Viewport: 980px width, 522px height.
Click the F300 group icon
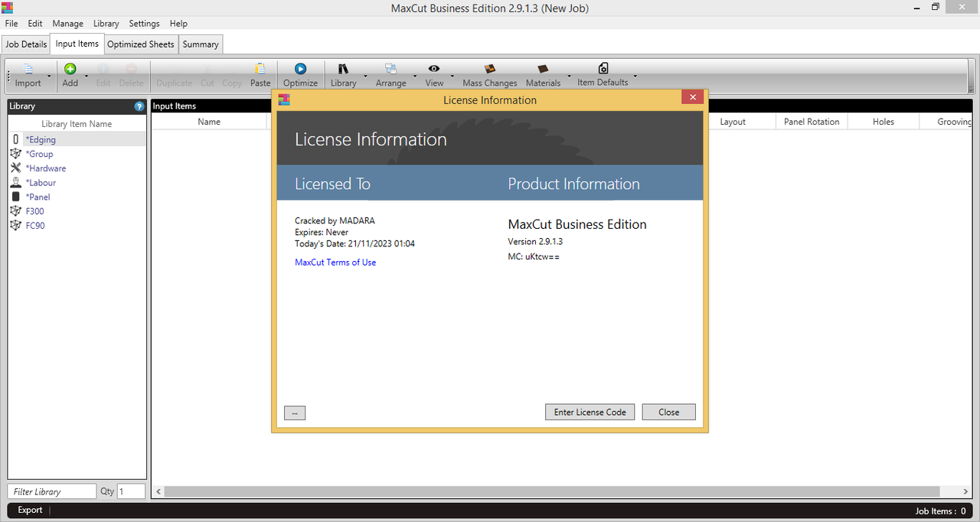(16, 210)
